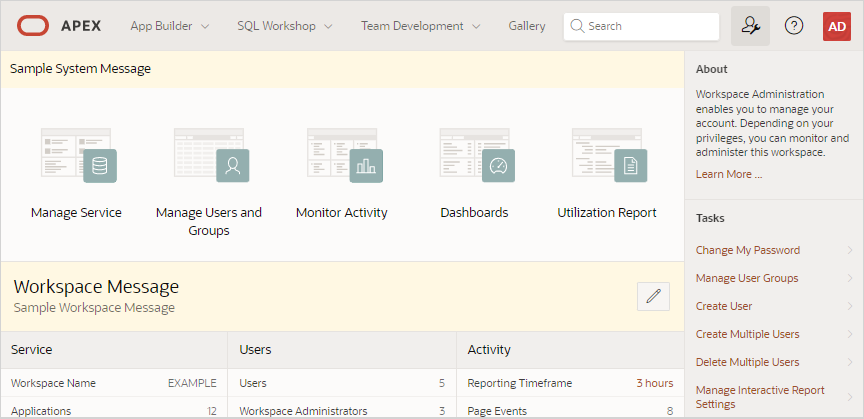Expand the Team Development dropdown

420,26
